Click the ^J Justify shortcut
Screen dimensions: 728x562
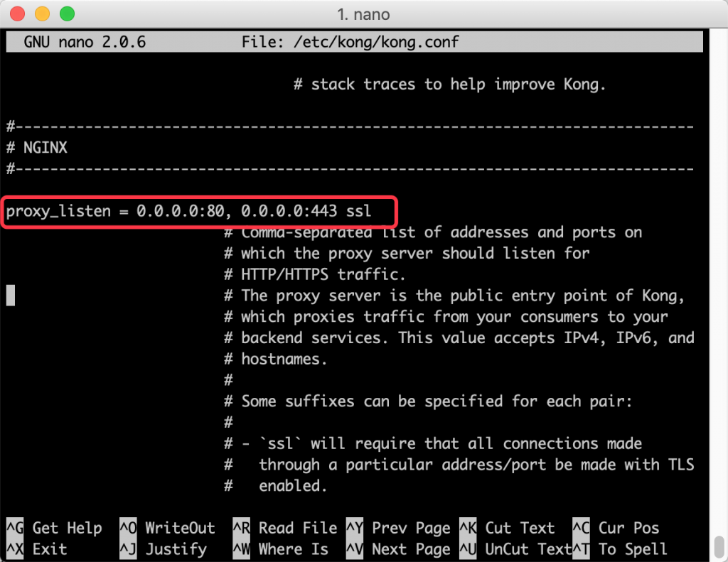tap(163, 549)
